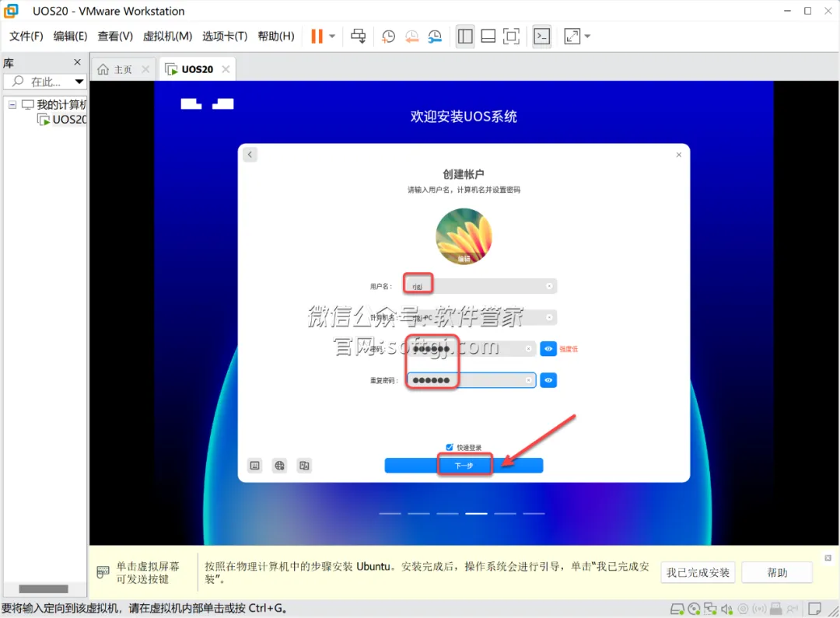Image resolution: width=840 pixels, height=618 pixels.
Task: Click the hard disk status icon
Action: [677, 609]
